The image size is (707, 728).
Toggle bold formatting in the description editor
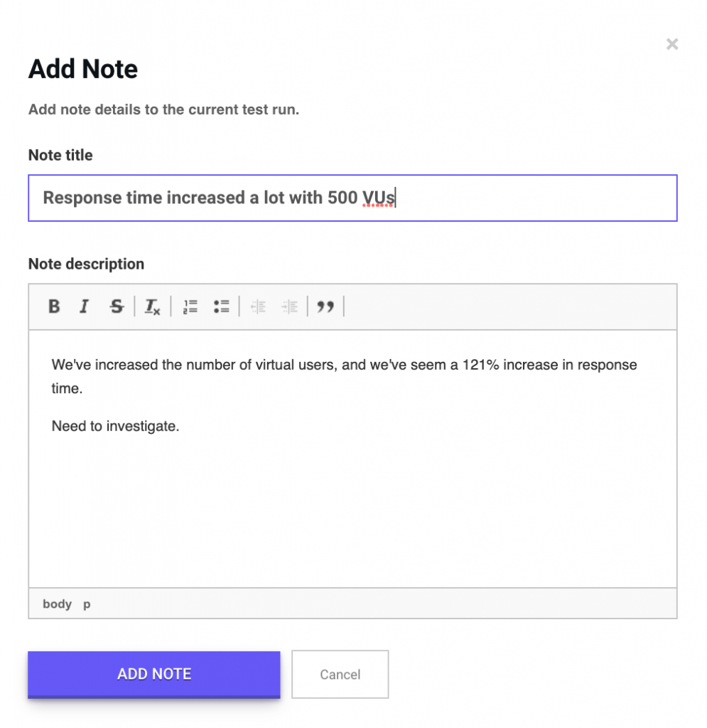pyautogui.click(x=54, y=306)
